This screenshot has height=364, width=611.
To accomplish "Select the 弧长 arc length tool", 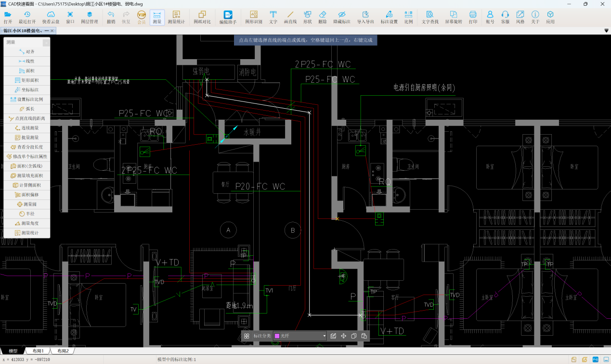I will tap(27, 109).
